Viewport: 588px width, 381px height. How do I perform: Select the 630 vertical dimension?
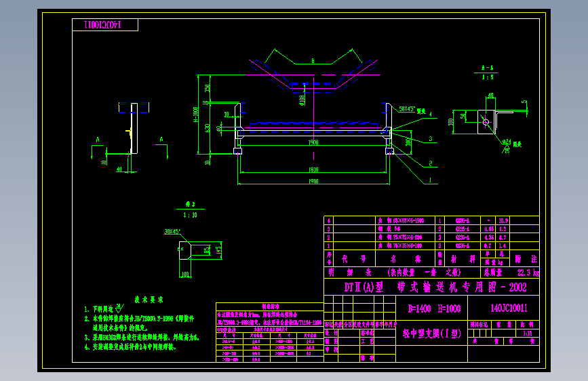click(x=207, y=128)
